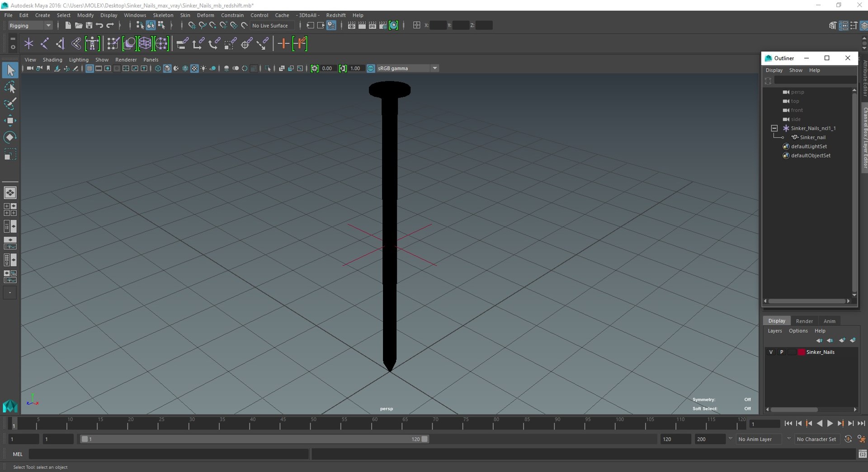This screenshot has width=868, height=472.
Task: Click the Create IK Handle shelf icon
Action: 60,44
